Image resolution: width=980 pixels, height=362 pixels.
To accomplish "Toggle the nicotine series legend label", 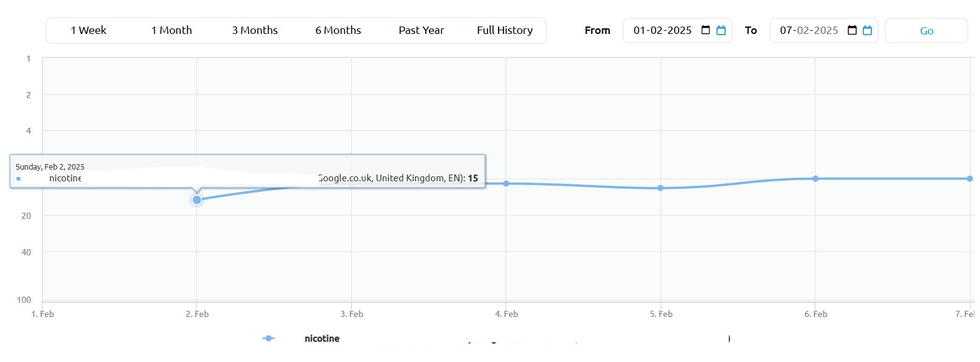I will coord(322,339).
